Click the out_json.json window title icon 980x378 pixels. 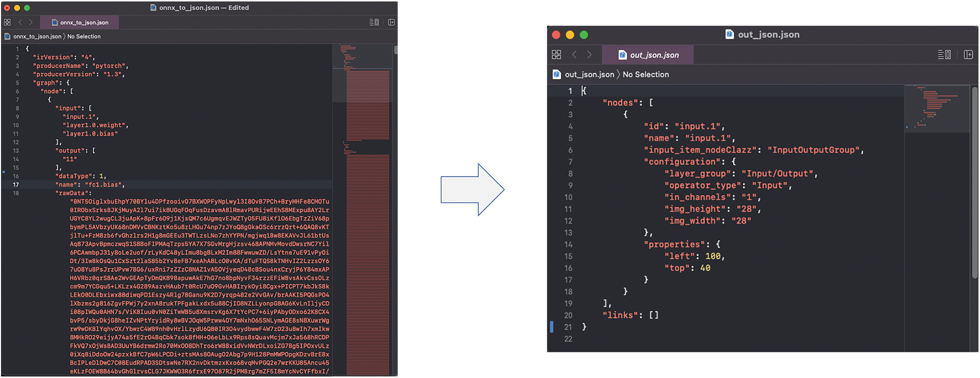[x=729, y=34]
